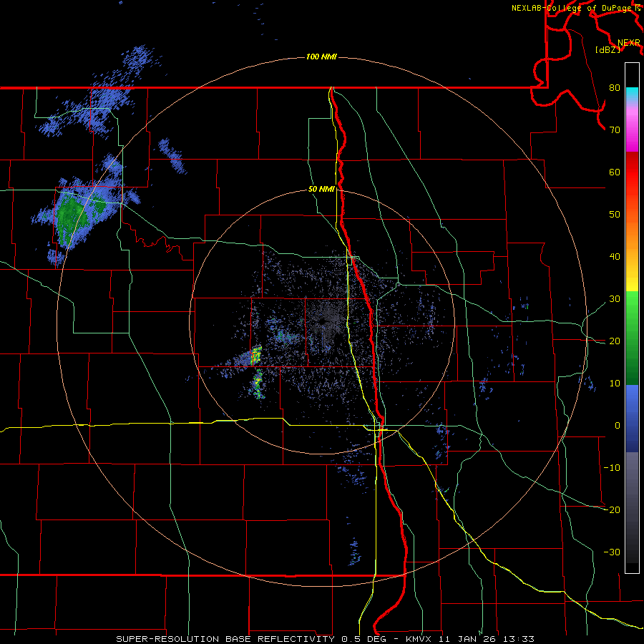
Task: Click the "50 NMI" range ring label
Action: [321, 190]
